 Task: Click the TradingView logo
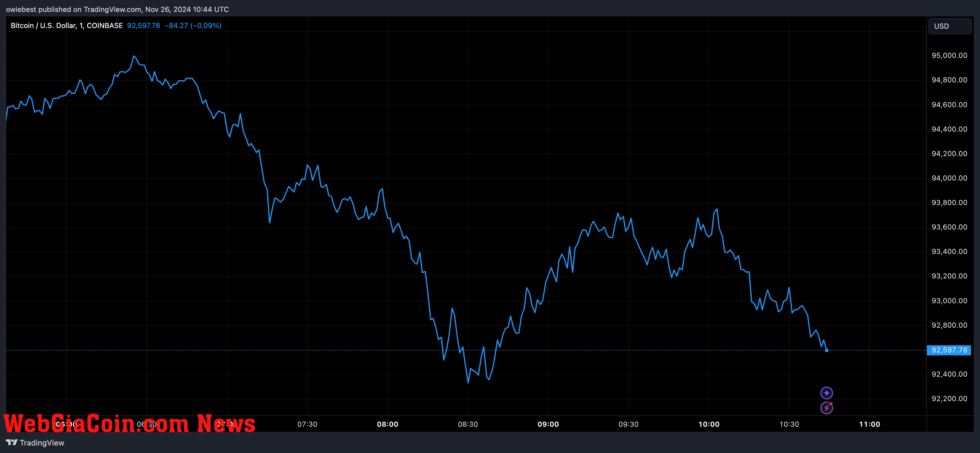(x=12, y=442)
